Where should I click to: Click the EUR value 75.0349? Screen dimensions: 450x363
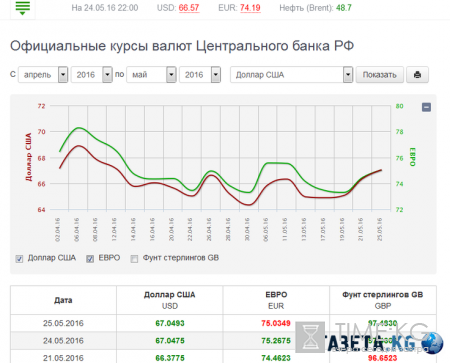[x=276, y=323]
